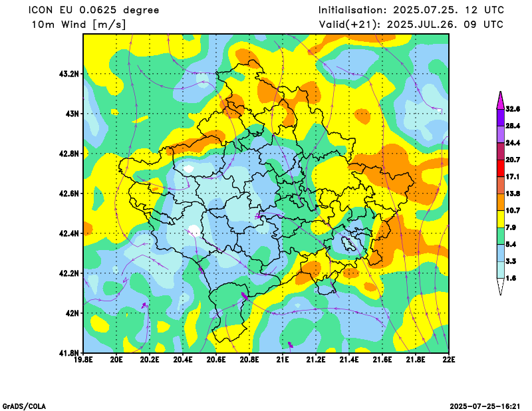Viewport: 532px width, 411px height.
Task: Click the 22E longitude label
Action: (449, 359)
